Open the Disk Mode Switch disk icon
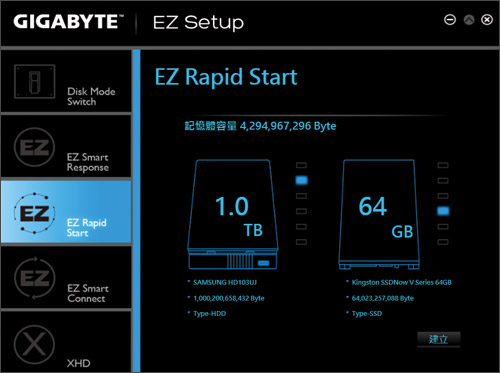This screenshot has height=373, width=500. pyautogui.click(x=35, y=81)
